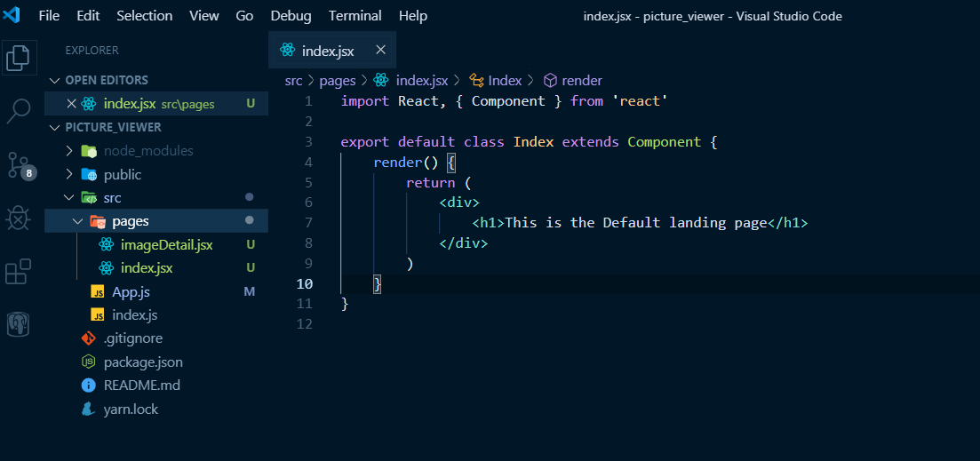Open the PostgreSQL elephant icon view
The height and width of the screenshot is (461, 980).
coord(18,323)
